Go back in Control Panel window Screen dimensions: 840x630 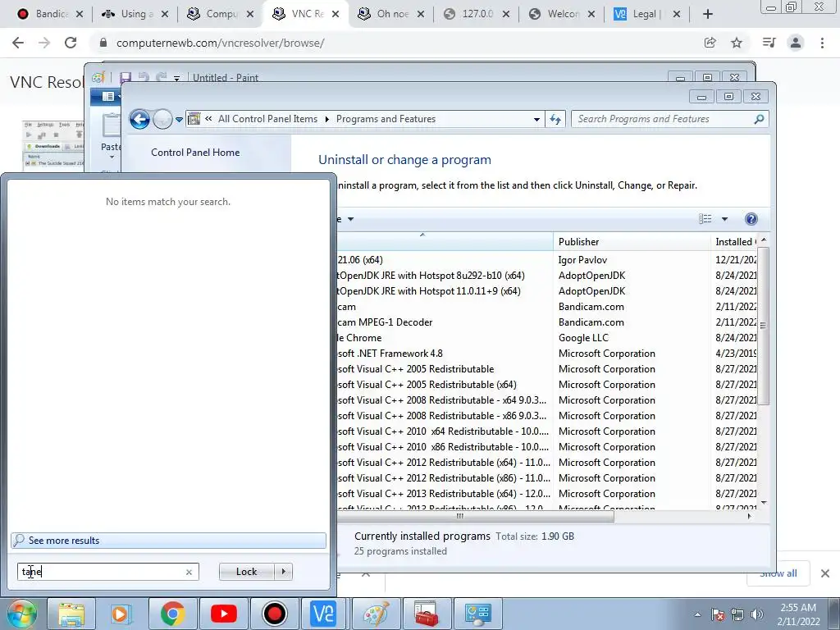point(139,119)
